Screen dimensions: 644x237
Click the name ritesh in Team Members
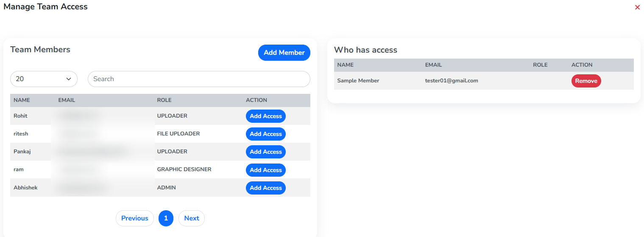click(21, 134)
